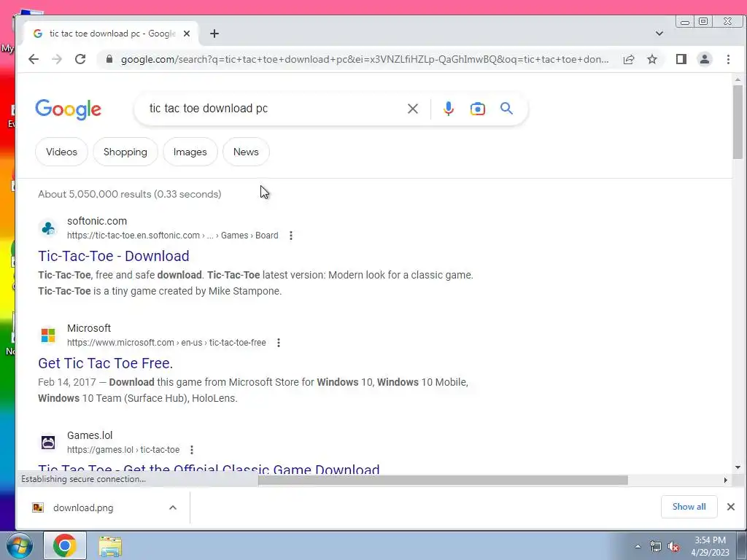This screenshot has width=747, height=560.
Task: Click the browser forward arrow
Action: 57,59
